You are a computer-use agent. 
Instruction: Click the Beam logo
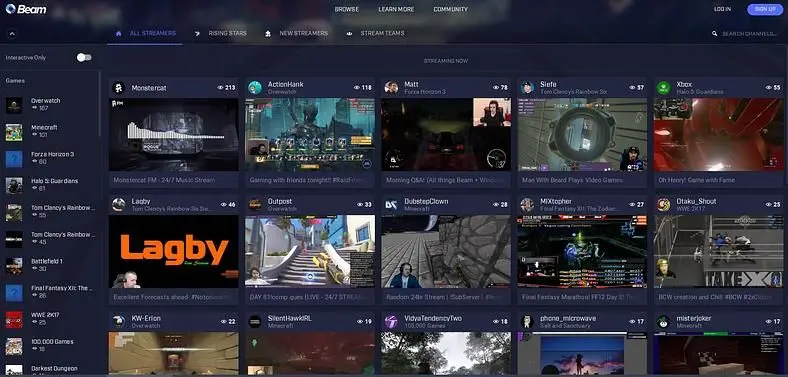(26, 9)
